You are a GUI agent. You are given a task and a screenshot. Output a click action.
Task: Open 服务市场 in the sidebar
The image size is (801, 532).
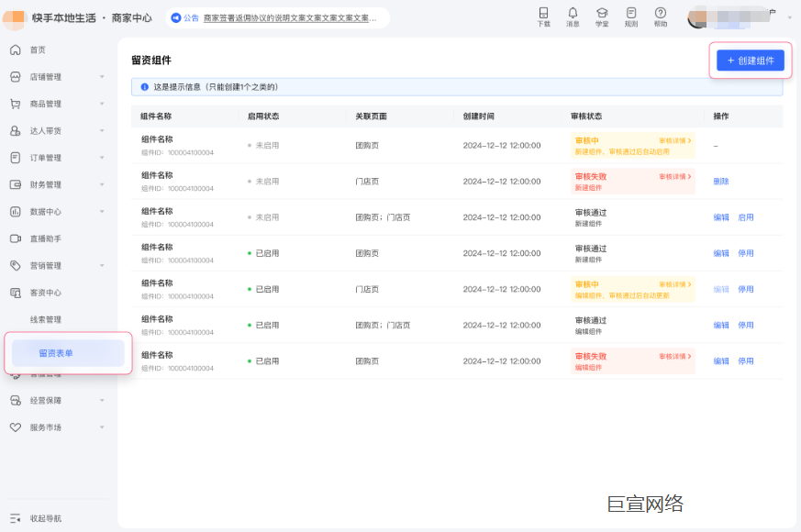[x=46, y=427]
